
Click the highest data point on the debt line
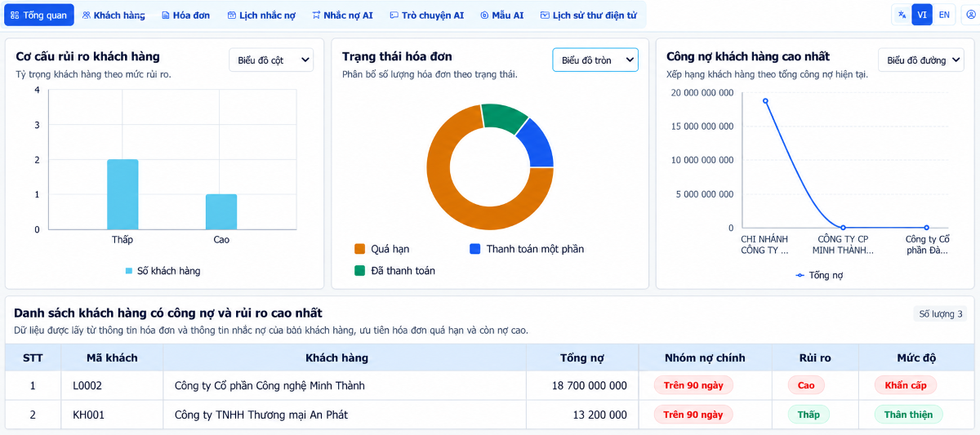(x=765, y=101)
